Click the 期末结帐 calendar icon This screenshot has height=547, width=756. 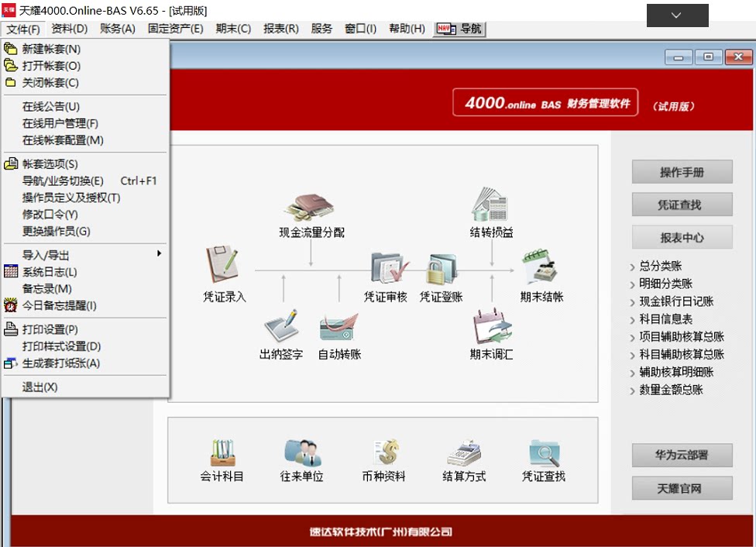coord(541,268)
